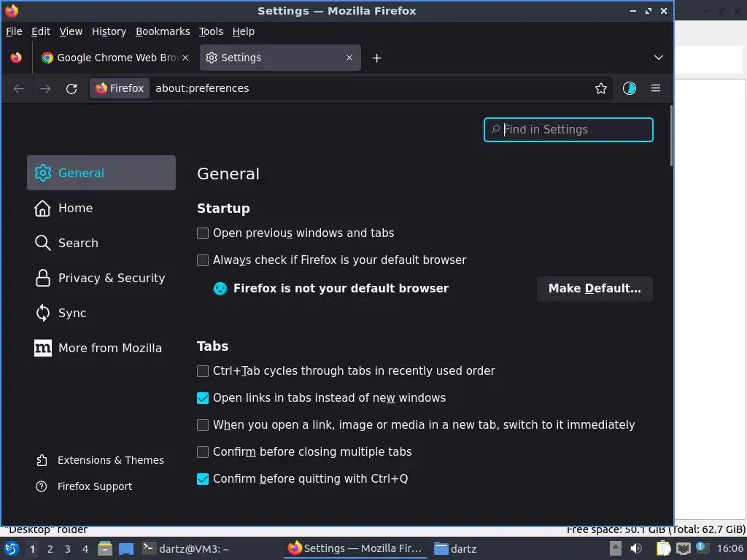
Task: Click the Extensions & Themes puzzle icon
Action: click(x=42, y=460)
